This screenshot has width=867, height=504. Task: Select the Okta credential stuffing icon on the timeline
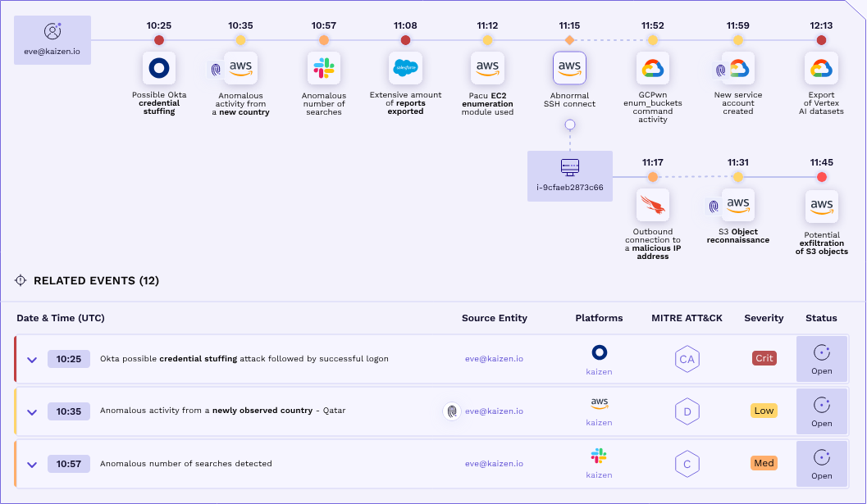point(159,68)
